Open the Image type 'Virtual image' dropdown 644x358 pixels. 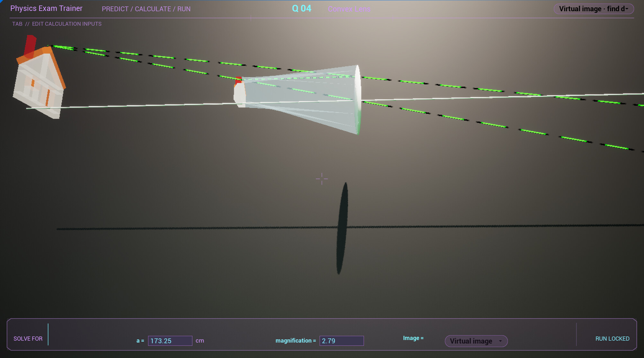[x=476, y=341]
